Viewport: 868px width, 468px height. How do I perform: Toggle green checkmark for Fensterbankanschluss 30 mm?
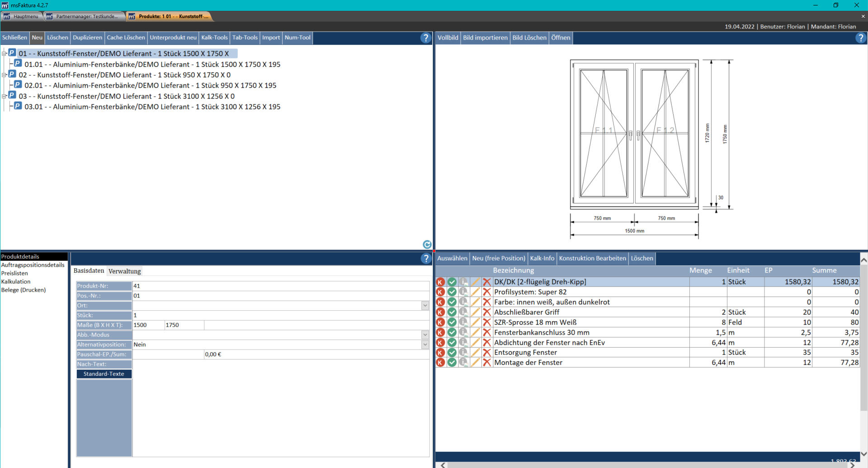point(452,333)
